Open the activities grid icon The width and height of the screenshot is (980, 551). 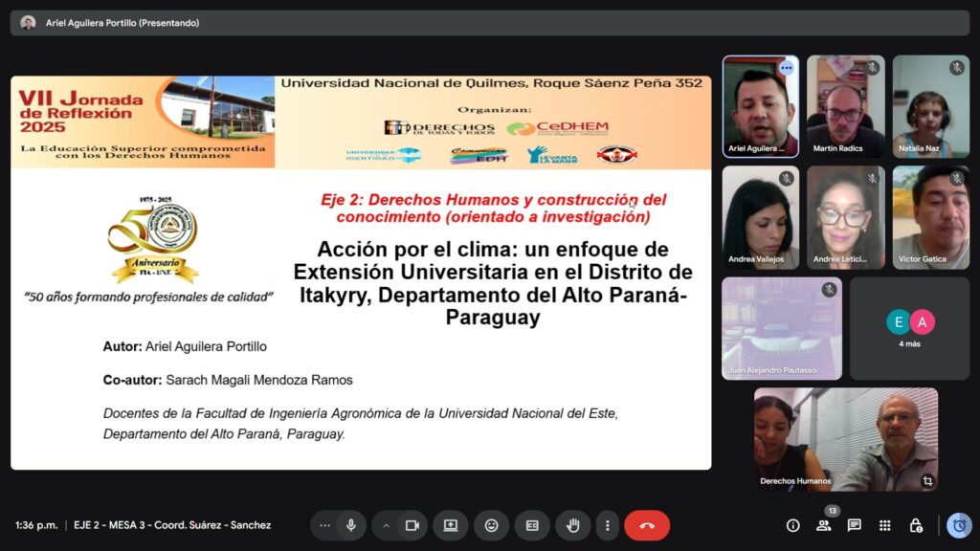(x=883, y=525)
